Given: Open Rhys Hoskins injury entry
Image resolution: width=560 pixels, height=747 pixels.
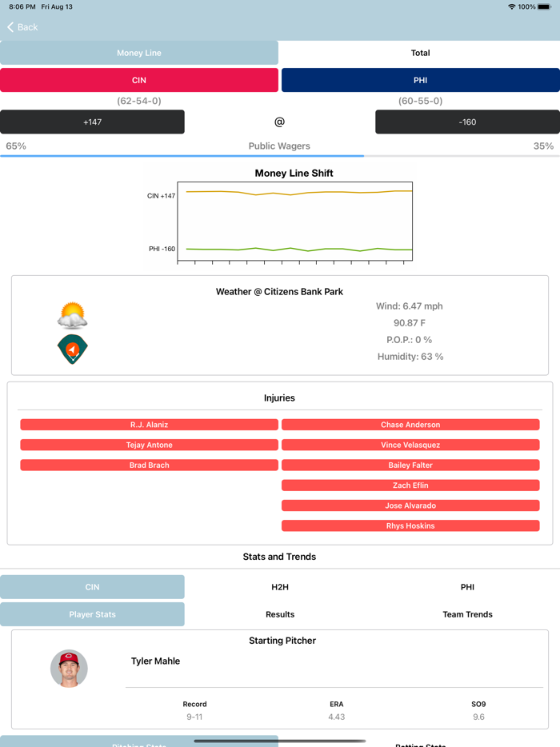Looking at the screenshot, I should tap(410, 526).
